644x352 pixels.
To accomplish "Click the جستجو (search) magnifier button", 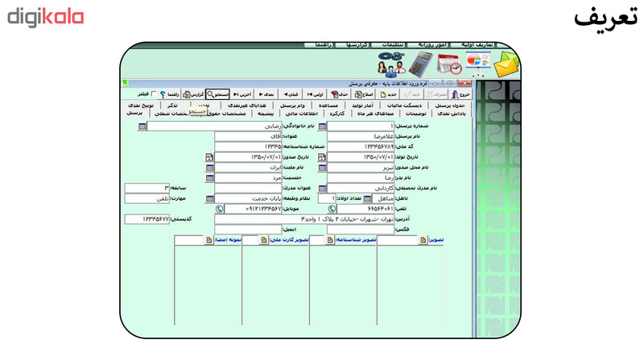I will click(x=217, y=94).
